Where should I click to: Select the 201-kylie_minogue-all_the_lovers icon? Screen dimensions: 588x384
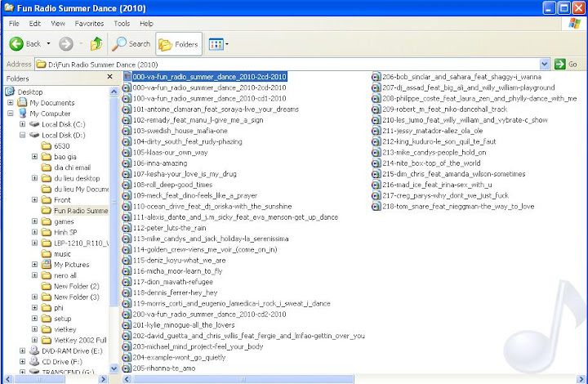(x=127, y=324)
